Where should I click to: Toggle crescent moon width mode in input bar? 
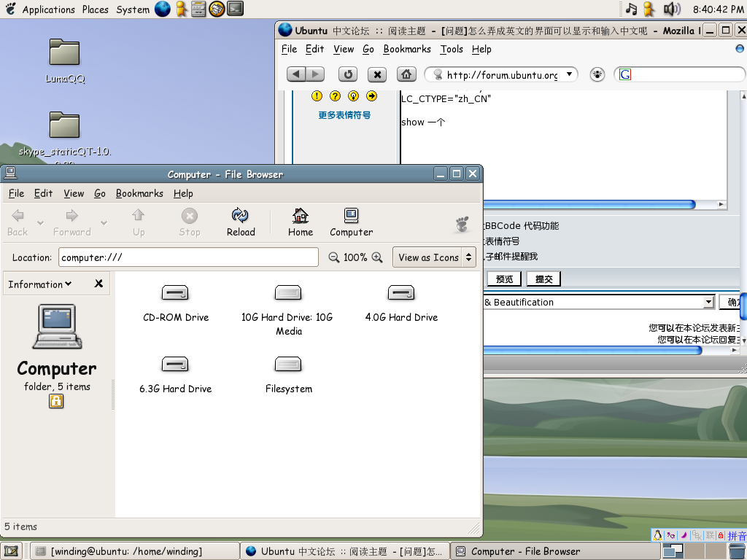pos(684,535)
